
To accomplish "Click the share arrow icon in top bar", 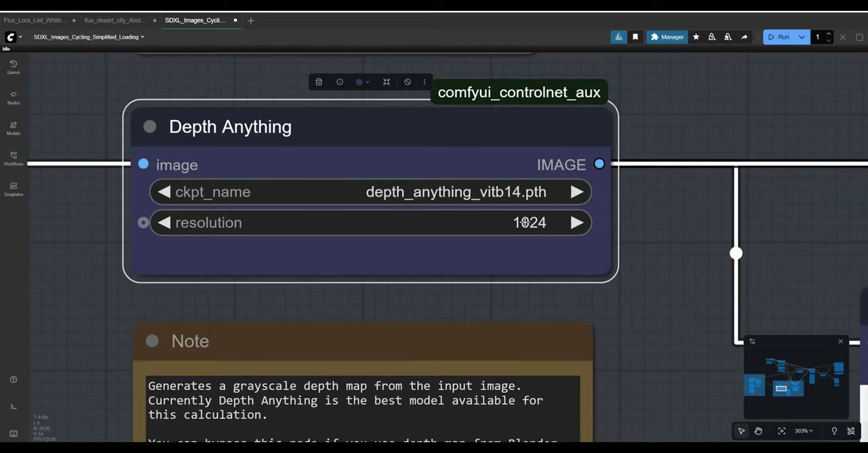I will (x=745, y=37).
